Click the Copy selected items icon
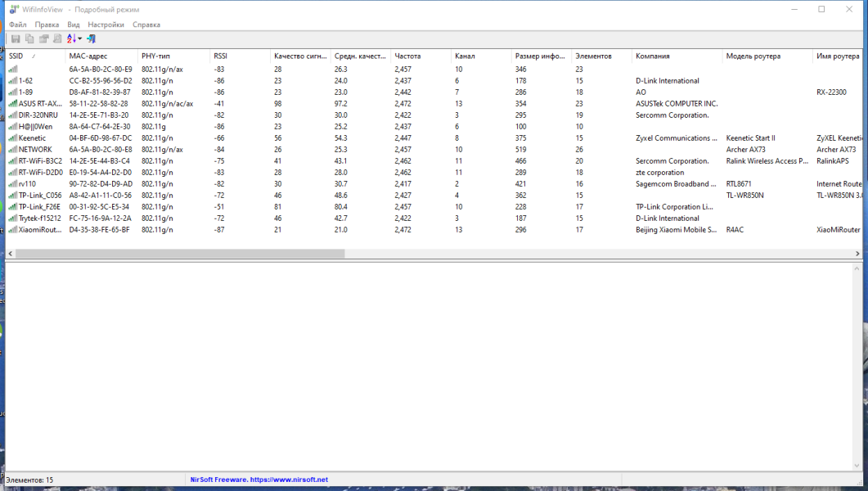 click(29, 38)
